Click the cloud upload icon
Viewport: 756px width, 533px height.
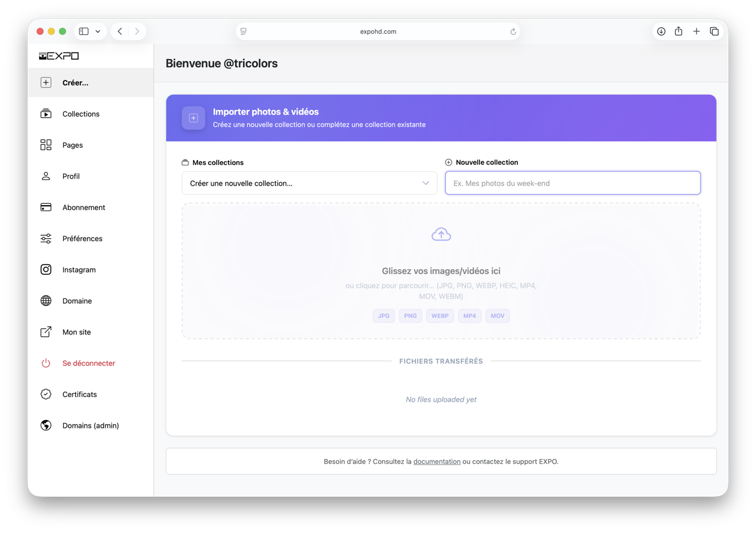pyautogui.click(x=441, y=235)
